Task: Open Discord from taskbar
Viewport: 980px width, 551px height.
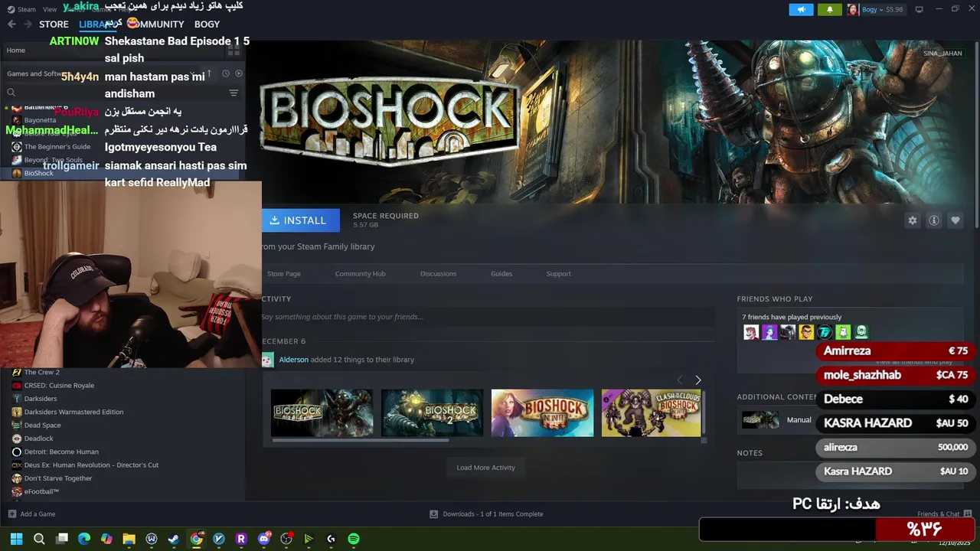Action: [265, 539]
